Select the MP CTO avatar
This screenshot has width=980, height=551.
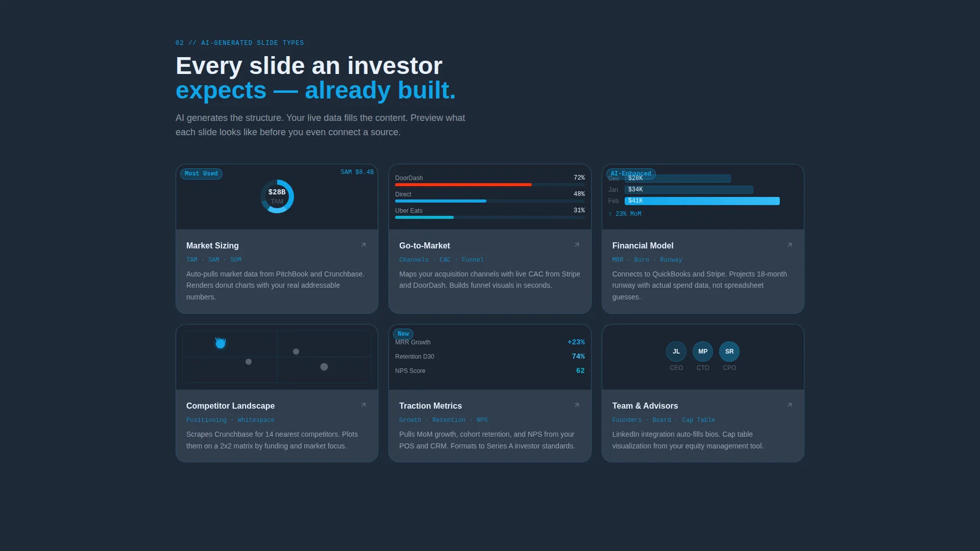tap(703, 352)
